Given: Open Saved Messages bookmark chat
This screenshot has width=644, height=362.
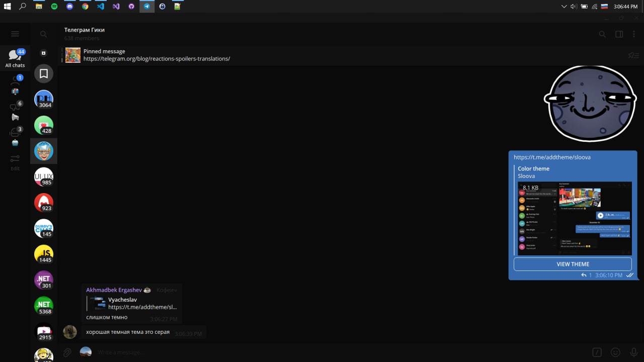Looking at the screenshot, I should click(x=44, y=74).
